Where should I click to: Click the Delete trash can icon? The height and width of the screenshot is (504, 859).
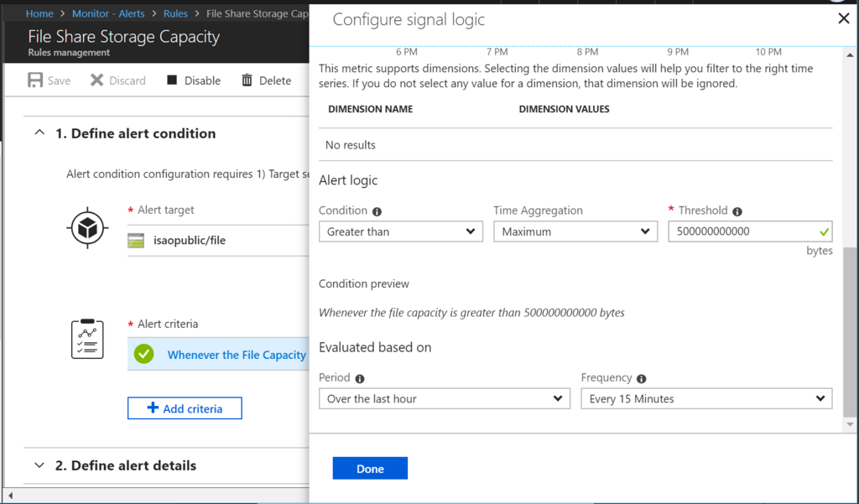pyautogui.click(x=247, y=81)
